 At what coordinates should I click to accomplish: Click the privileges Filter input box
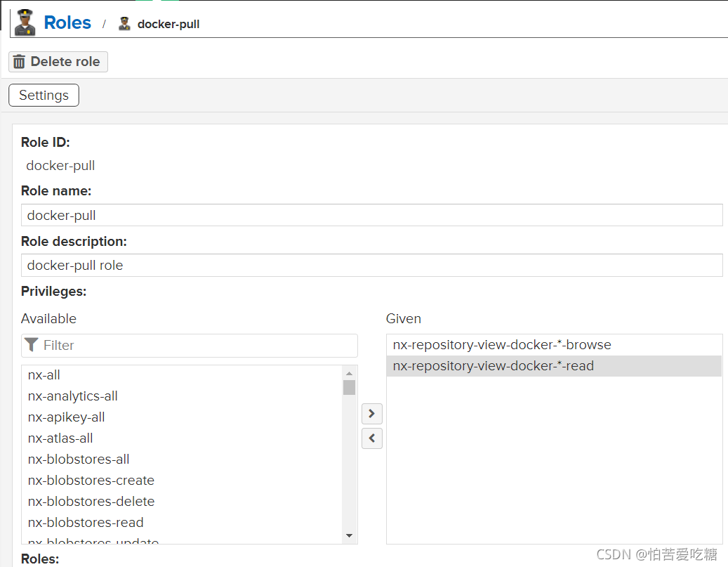(x=190, y=345)
